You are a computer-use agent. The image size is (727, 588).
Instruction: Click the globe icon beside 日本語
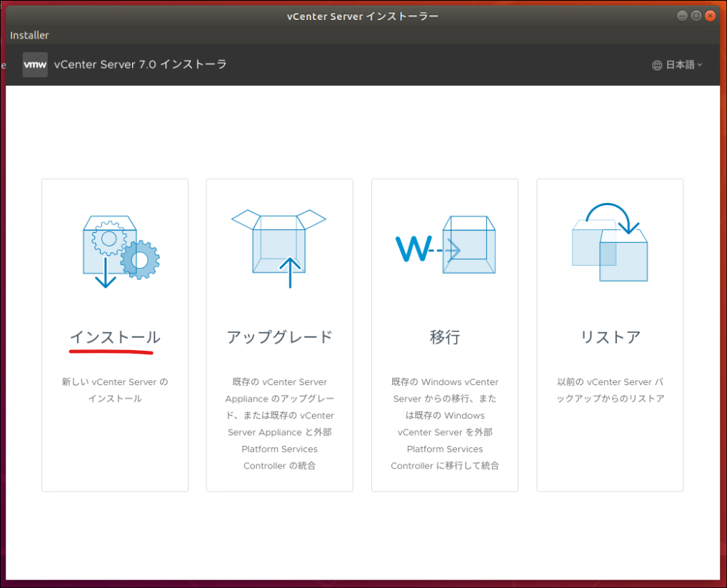[657, 66]
